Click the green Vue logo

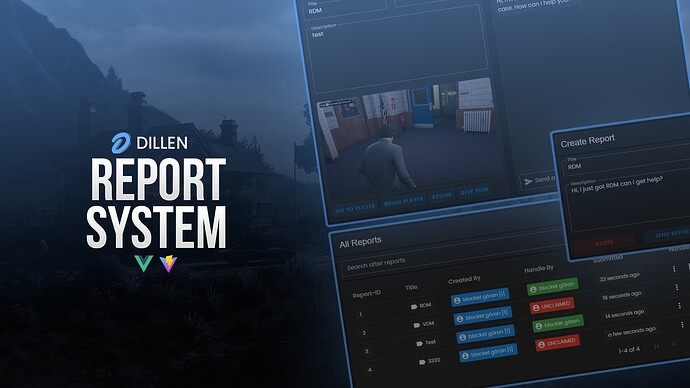tap(144, 263)
